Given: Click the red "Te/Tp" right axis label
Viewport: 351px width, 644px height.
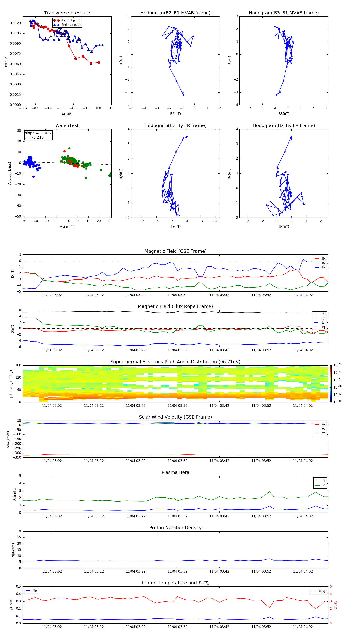Looking at the screenshot, I should click(336, 605).
